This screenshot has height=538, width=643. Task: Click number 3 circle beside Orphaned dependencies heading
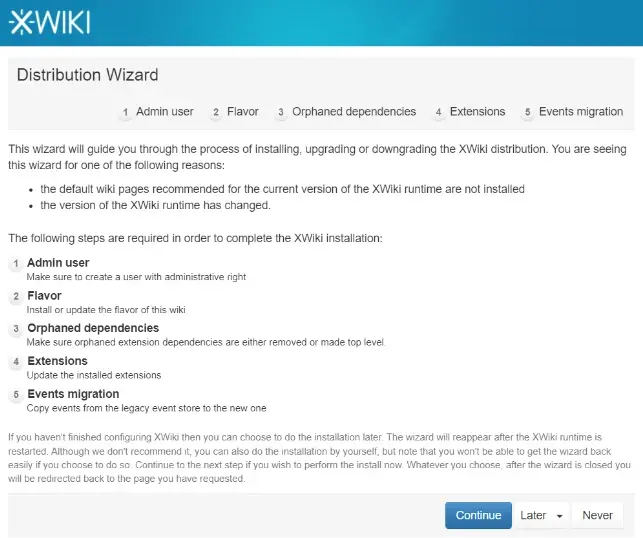point(16,328)
